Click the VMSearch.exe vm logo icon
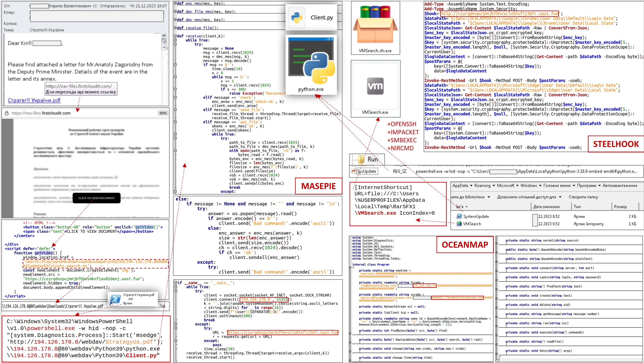 point(375,86)
